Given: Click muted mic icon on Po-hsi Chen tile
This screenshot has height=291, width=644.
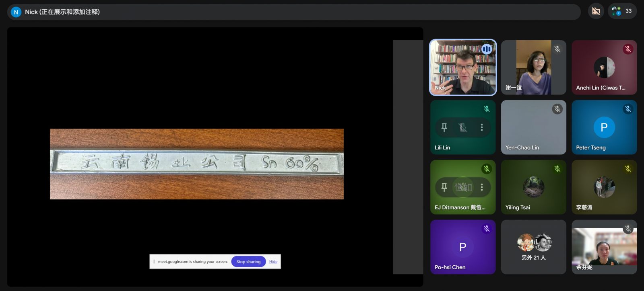Looking at the screenshot, I should (487, 229).
